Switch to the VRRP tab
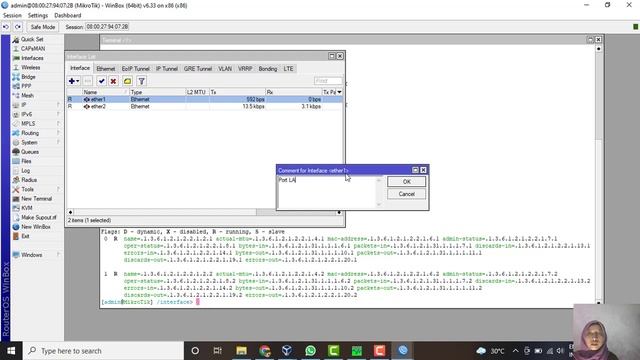This screenshot has width=640, height=360. 245,69
